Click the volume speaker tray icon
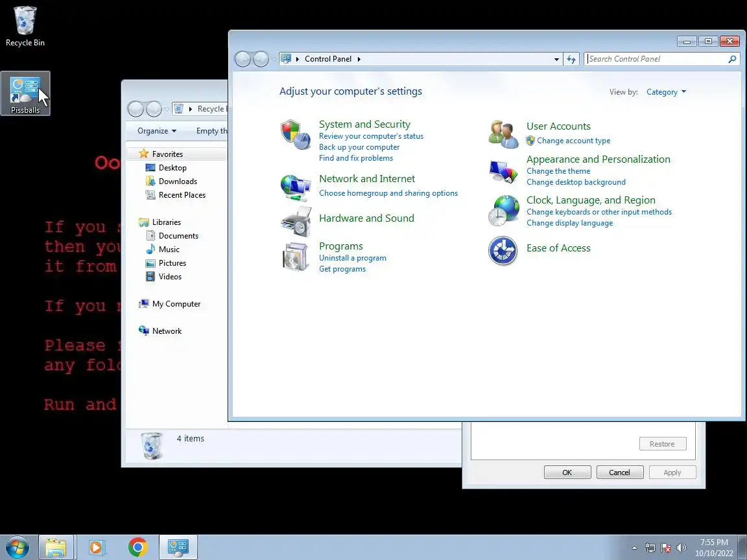Viewport: 747px width, 560px height. pos(682,548)
